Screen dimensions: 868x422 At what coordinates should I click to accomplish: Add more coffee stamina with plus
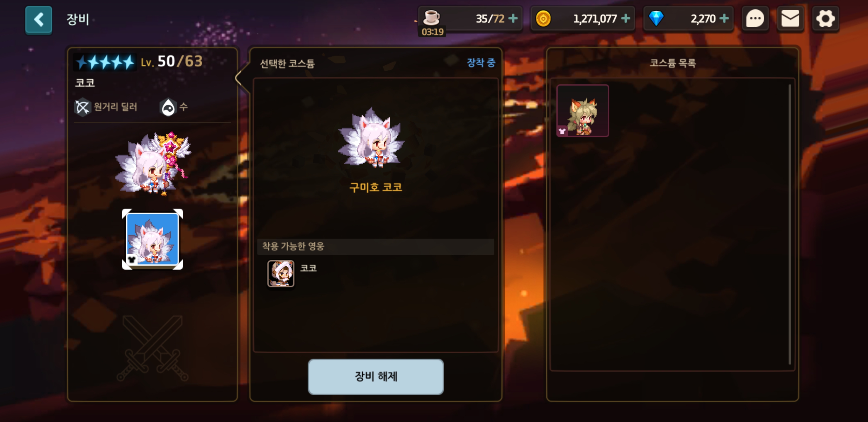pyautogui.click(x=513, y=18)
